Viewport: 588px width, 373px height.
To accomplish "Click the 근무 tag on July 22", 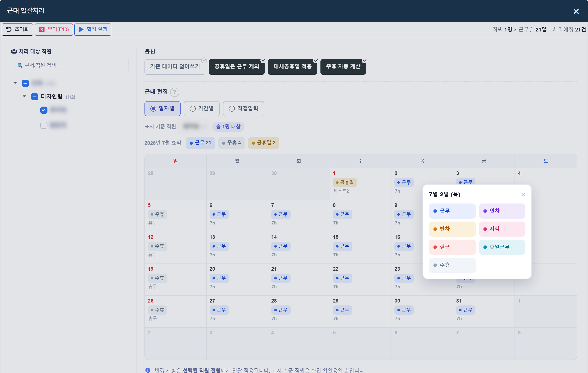I will coord(342,278).
